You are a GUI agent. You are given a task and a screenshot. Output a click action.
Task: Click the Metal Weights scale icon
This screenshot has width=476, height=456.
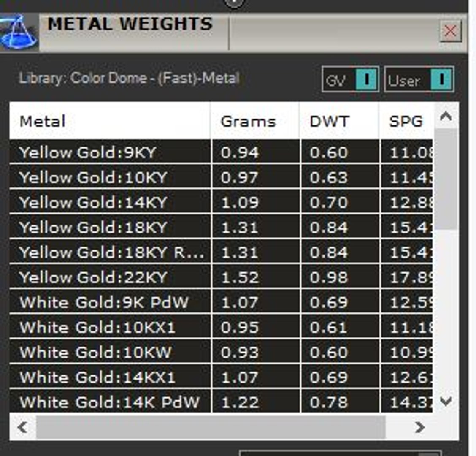coord(19,33)
